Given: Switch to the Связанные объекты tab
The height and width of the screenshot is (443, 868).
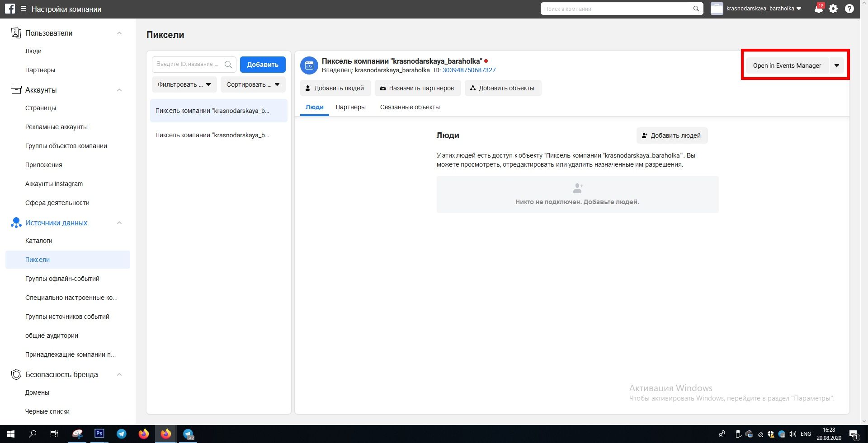Looking at the screenshot, I should coord(410,107).
